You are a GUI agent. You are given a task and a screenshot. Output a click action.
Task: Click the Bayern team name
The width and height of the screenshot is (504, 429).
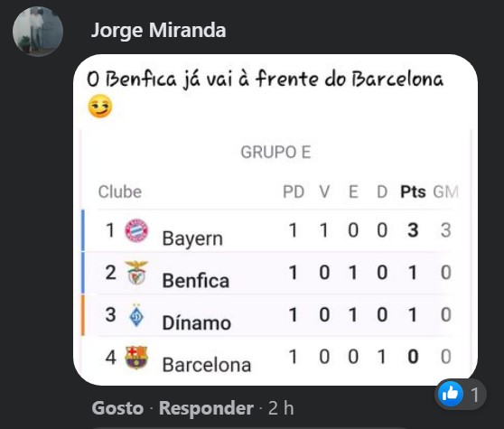pos(192,238)
